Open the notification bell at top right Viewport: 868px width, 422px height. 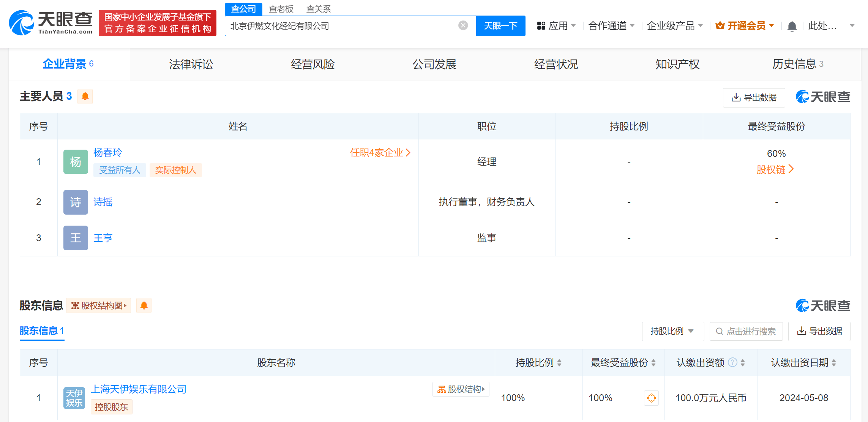pyautogui.click(x=792, y=25)
